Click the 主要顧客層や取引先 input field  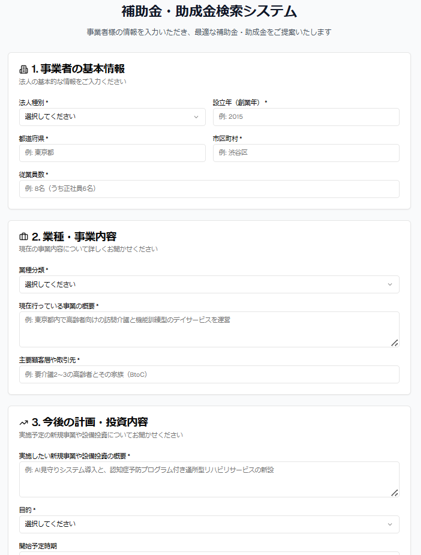pyautogui.click(x=209, y=374)
